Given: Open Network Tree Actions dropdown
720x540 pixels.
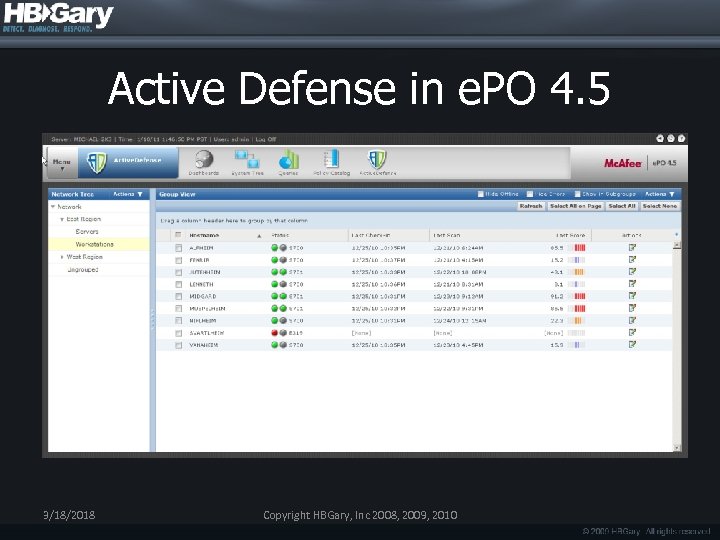Looking at the screenshot, I should [128, 194].
